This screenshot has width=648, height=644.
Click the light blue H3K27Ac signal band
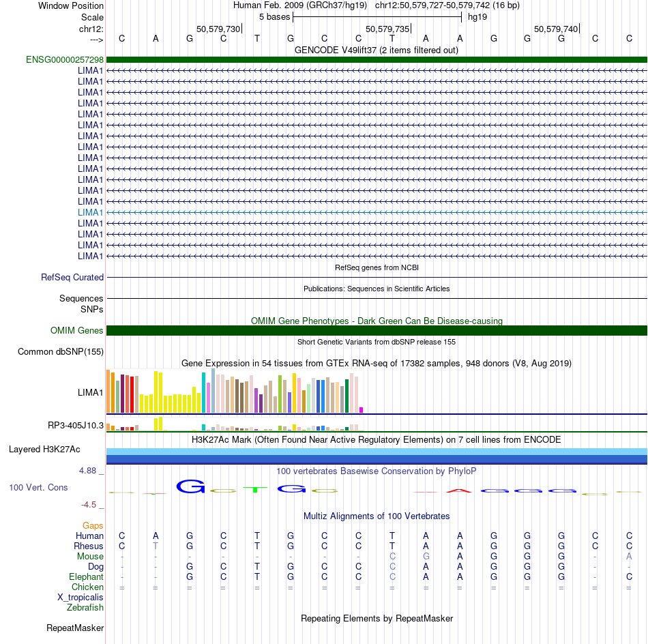pos(377,452)
